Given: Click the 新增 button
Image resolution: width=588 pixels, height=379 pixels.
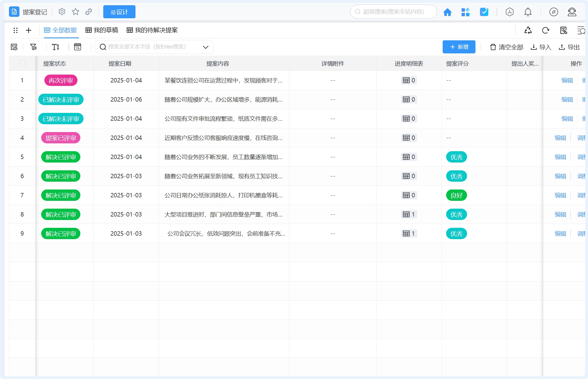Looking at the screenshot, I should point(459,47).
